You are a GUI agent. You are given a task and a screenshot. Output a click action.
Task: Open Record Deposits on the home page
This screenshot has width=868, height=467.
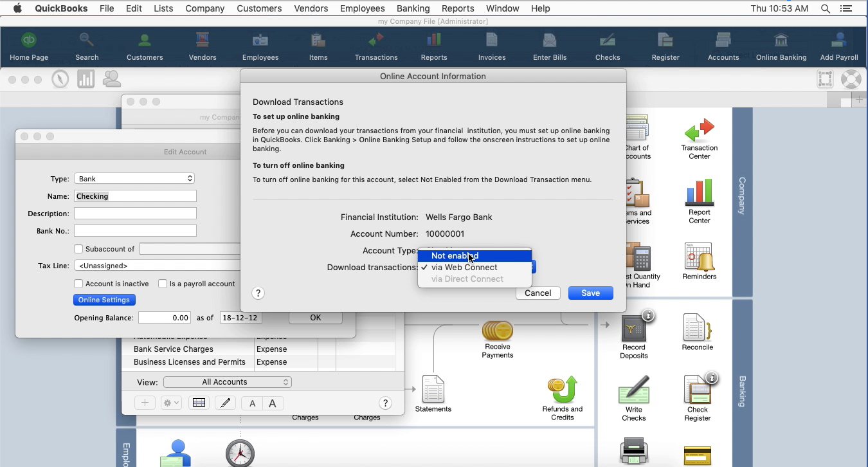pos(634,334)
